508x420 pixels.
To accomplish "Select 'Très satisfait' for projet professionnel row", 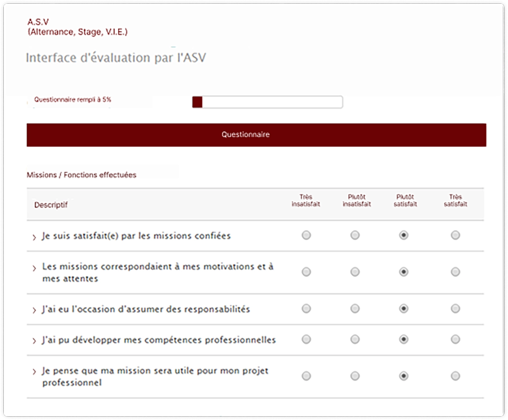I will point(455,376).
